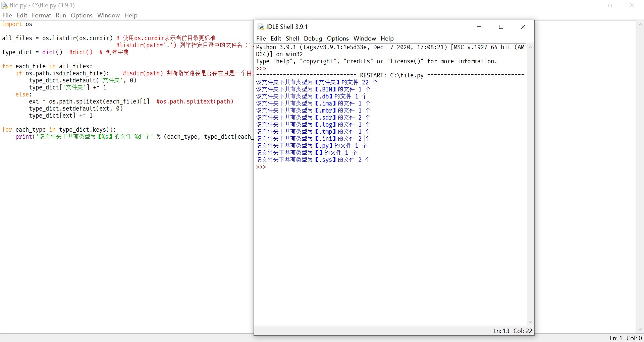Open the File menu in file.py editor
The image size is (644, 342).
(7, 15)
